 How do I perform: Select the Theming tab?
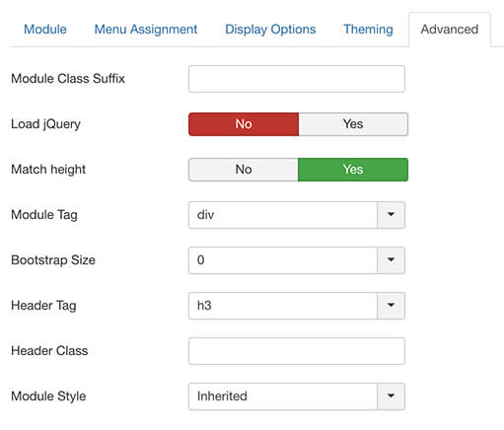coord(368,30)
